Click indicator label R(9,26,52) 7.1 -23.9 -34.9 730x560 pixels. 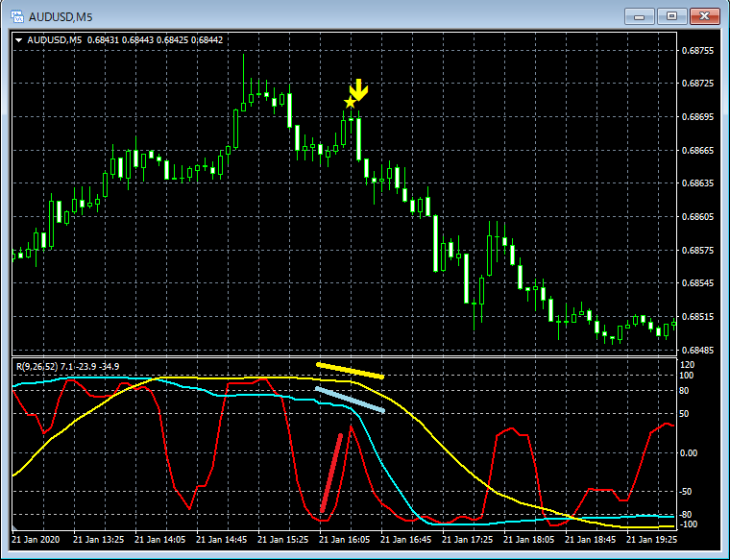pos(67,367)
